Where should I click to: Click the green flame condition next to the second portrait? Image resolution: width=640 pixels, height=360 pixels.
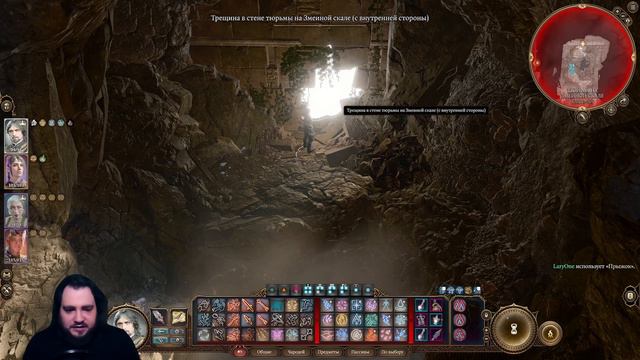tap(42, 158)
